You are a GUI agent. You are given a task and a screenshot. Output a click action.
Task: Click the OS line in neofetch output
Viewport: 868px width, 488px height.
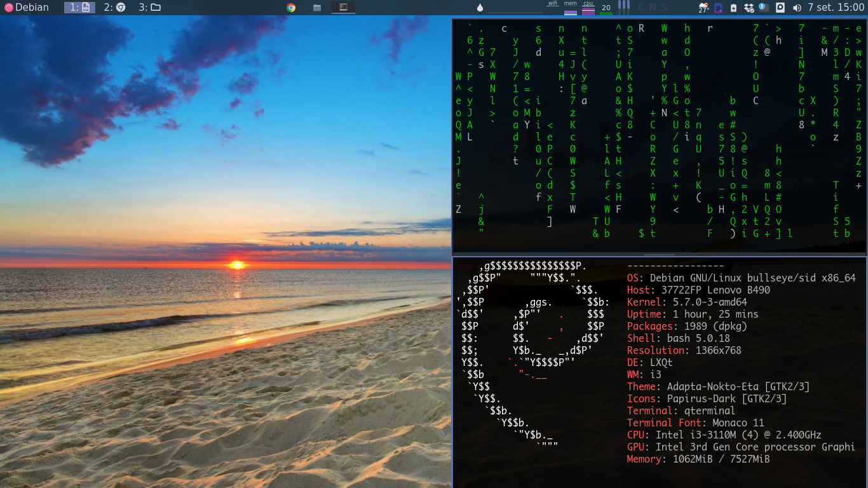[741, 278]
